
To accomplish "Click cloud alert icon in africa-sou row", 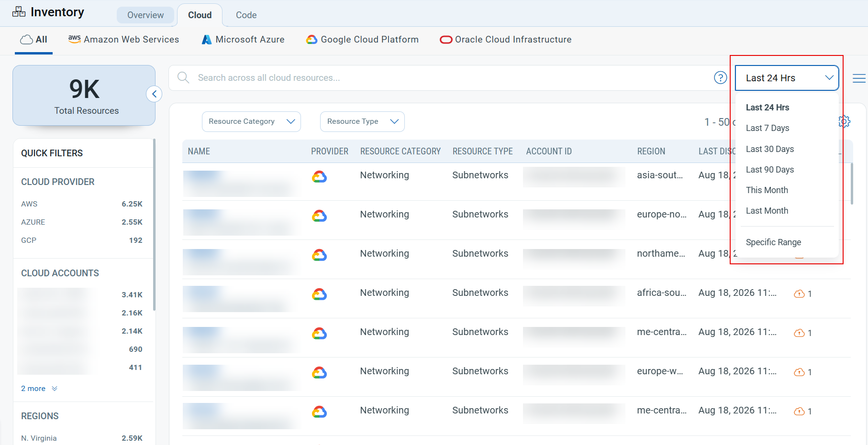I will click(799, 294).
